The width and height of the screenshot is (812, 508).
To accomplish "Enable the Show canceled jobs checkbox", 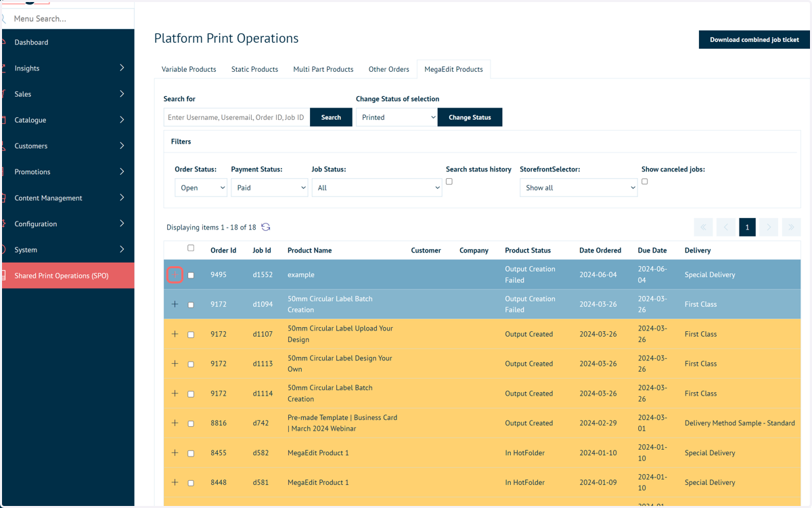I will (645, 182).
